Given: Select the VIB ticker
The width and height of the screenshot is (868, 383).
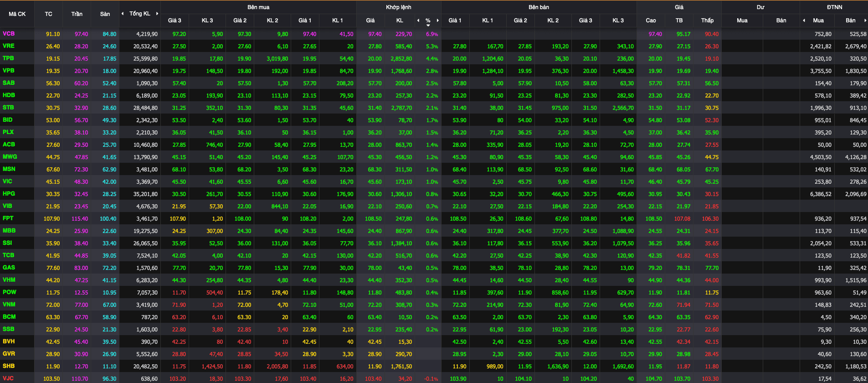Looking at the screenshot, I should tap(7, 206).
